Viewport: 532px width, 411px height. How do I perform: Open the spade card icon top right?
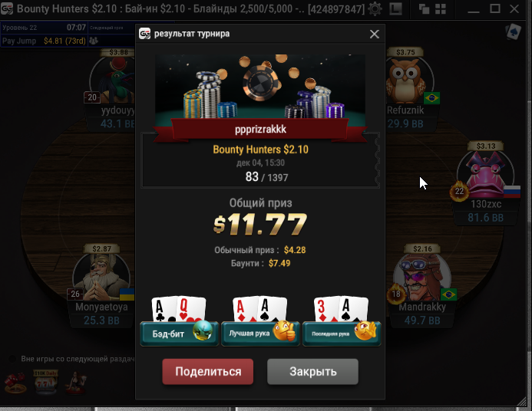click(x=514, y=32)
